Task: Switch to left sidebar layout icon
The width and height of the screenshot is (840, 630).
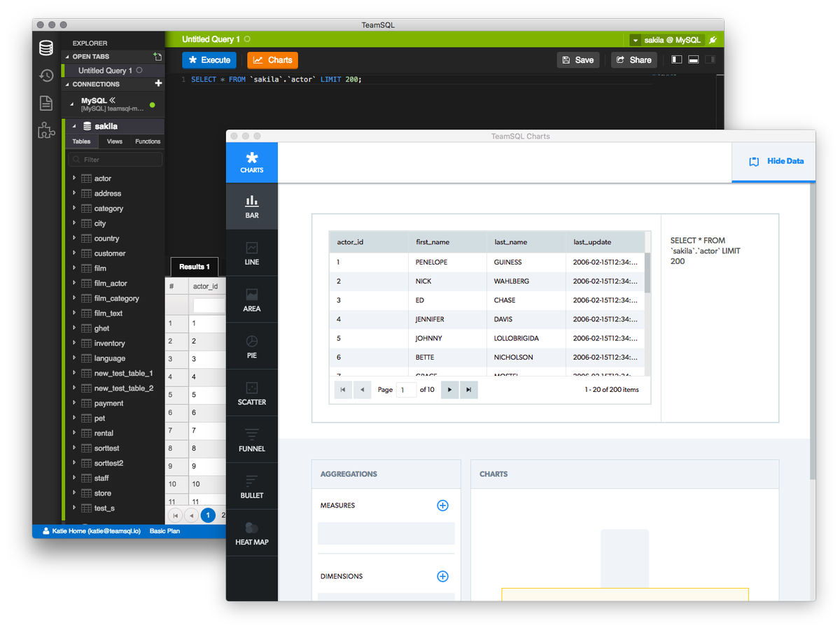Action: [676, 59]
